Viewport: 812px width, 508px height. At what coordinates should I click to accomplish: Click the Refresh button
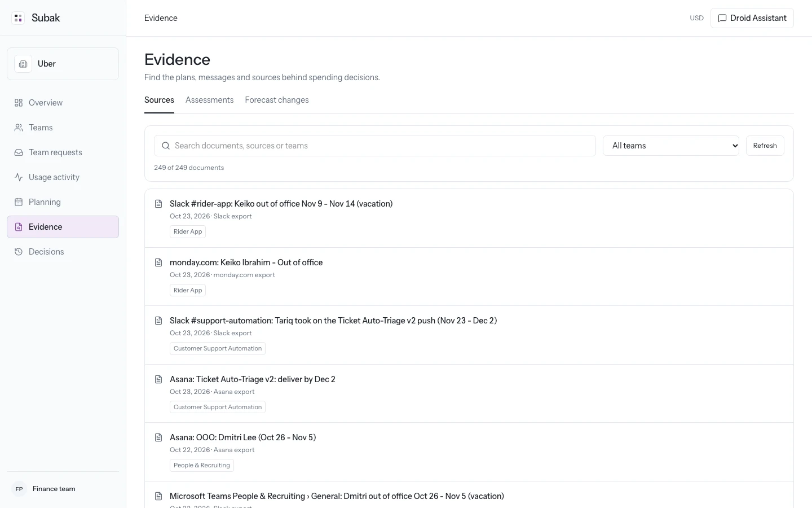[765, 146]
